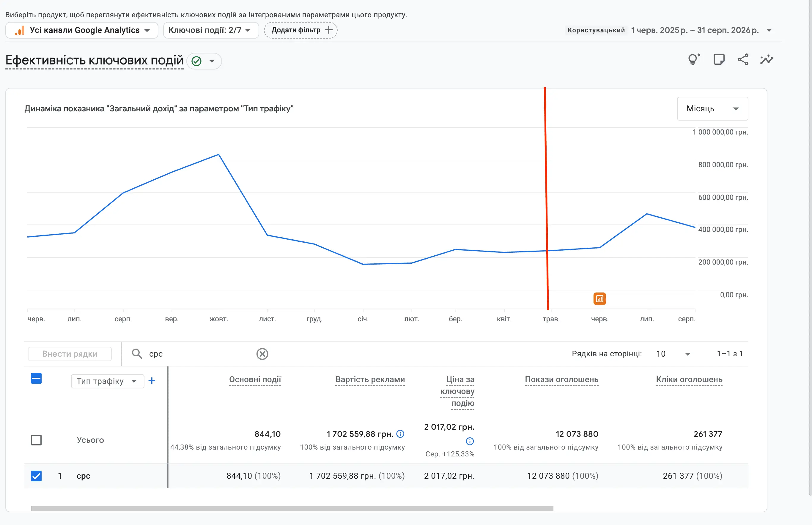Click 261 377 (100%) cell in cpc row
812x525 pixels.
(x=693, y=476)
